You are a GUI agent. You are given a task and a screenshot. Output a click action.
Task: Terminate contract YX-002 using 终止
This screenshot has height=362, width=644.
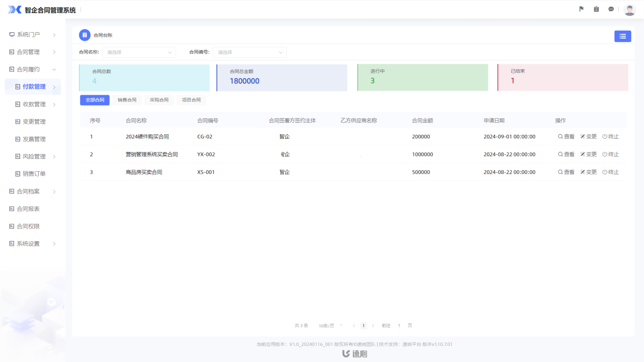[610, 154]
